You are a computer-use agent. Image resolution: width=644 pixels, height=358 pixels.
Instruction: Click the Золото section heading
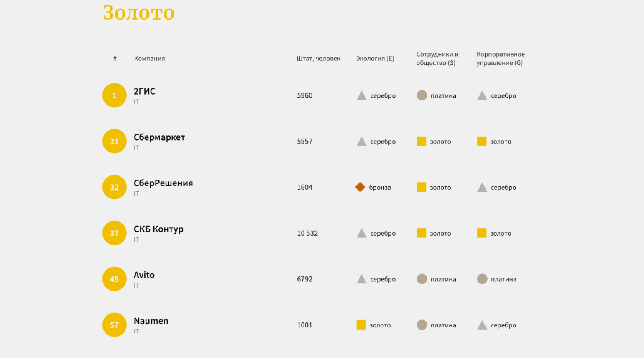pos(138,13)
